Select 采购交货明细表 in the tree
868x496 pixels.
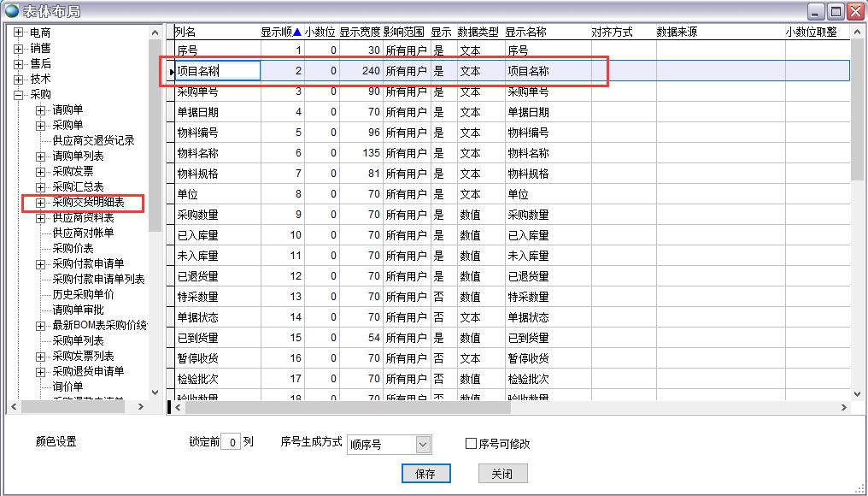click(88, 203)
